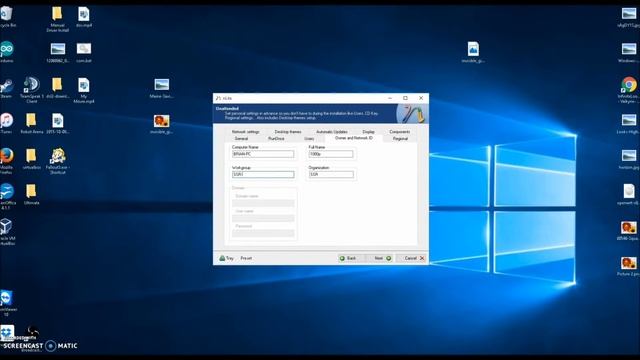Screen dimensions: 640x360
Task: Select the Robot Arena folder
Action: 31,123
